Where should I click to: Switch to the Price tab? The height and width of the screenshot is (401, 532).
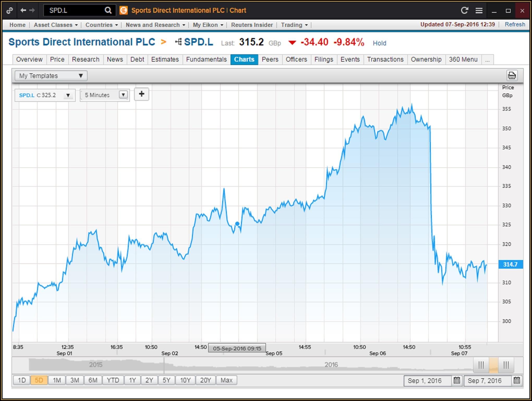click(57, 60)
